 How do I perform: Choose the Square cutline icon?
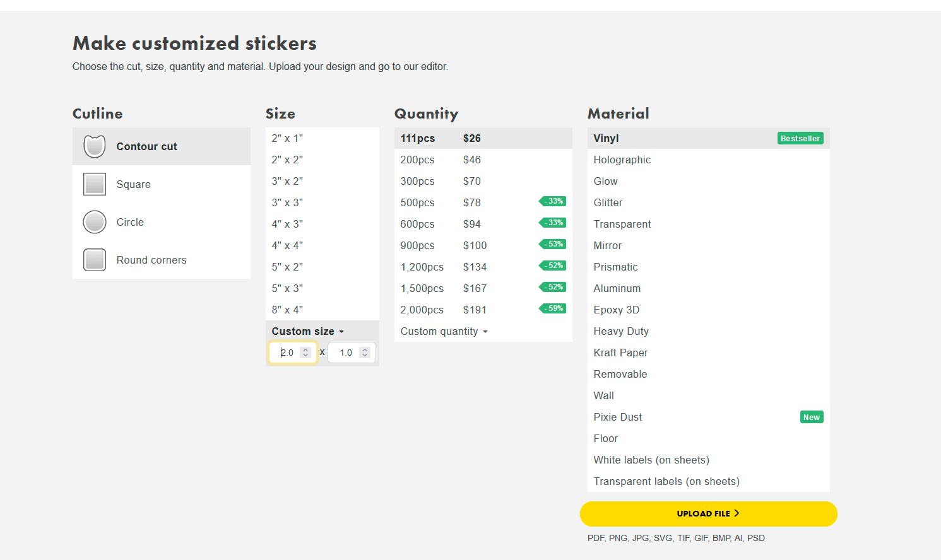coord(95,184)
